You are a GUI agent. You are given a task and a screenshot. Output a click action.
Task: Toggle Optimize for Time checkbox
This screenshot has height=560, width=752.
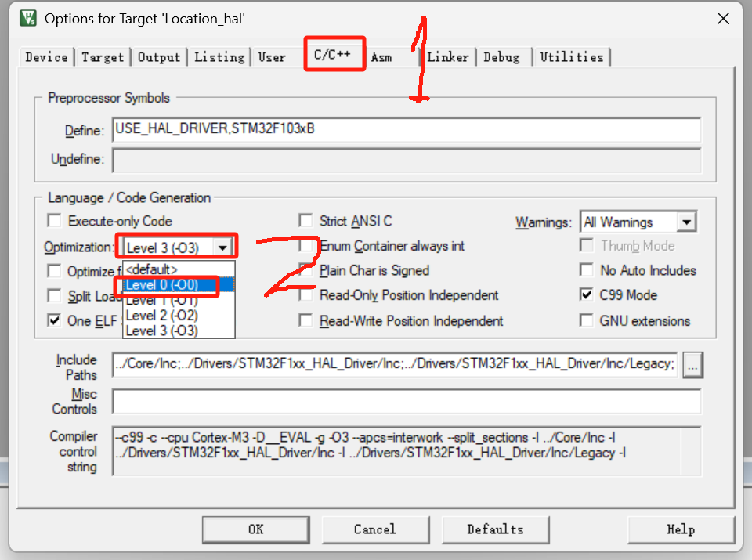[x=55, y=271]
